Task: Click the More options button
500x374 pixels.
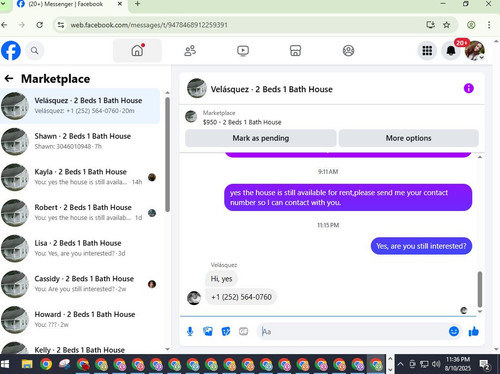Action: 408,138
